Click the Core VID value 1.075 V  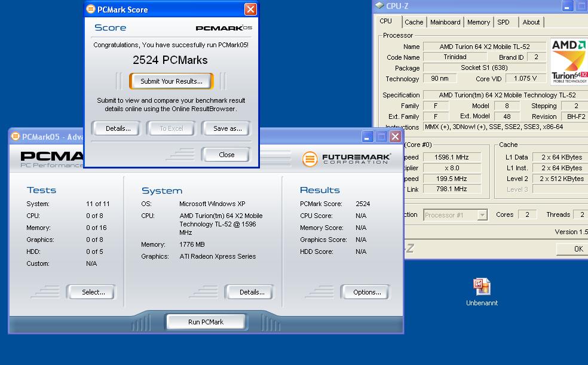(x=525, y=78)
